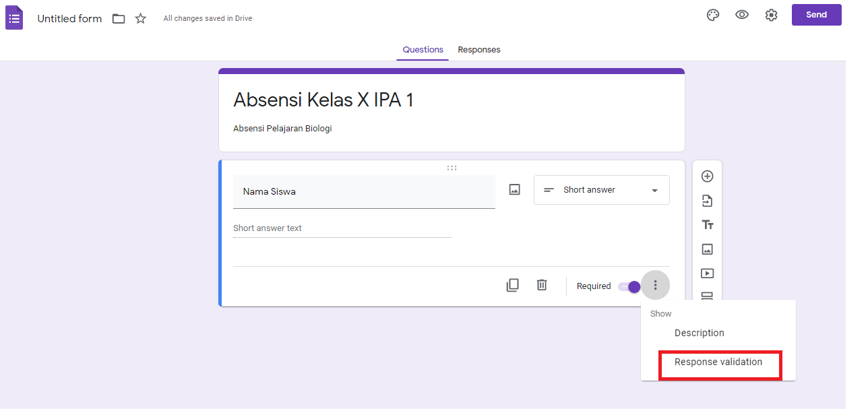Star the Untitled form
Viewport: 868px width, 415px height.
click(x=140, y=18)
